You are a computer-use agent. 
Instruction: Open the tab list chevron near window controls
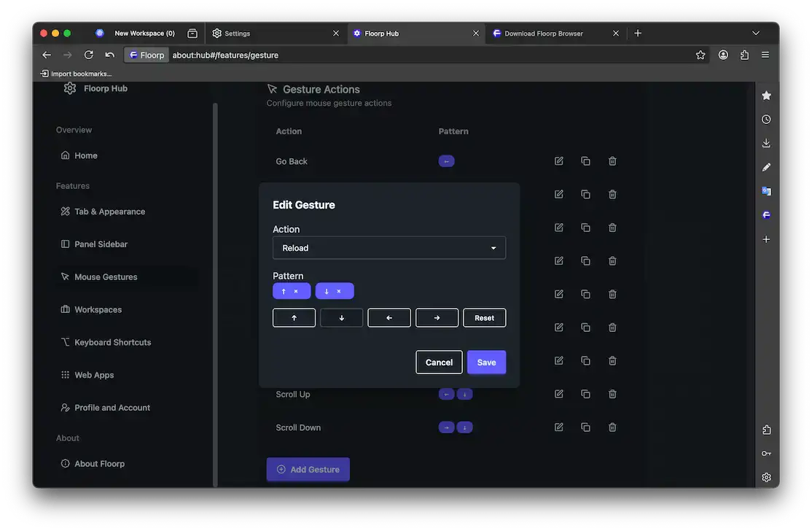pos(756,33)
